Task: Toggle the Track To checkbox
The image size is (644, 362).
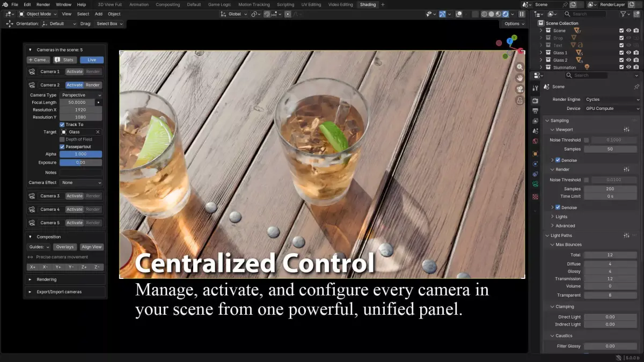Action: 62,124
